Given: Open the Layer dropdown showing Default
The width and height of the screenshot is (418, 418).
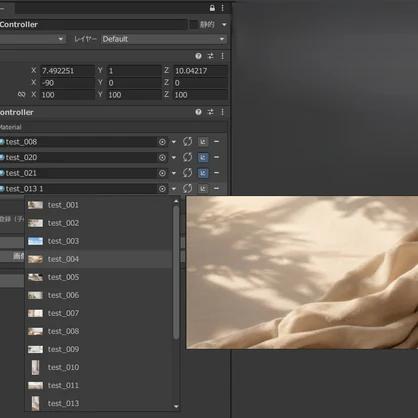Looking at the screenshot, I should click(x=164, y=39).
